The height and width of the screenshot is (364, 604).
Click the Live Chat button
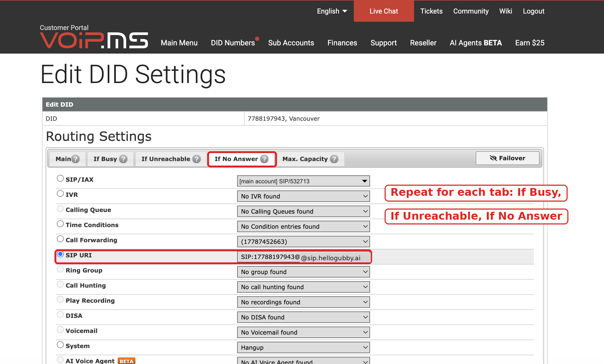coord(384,11)
